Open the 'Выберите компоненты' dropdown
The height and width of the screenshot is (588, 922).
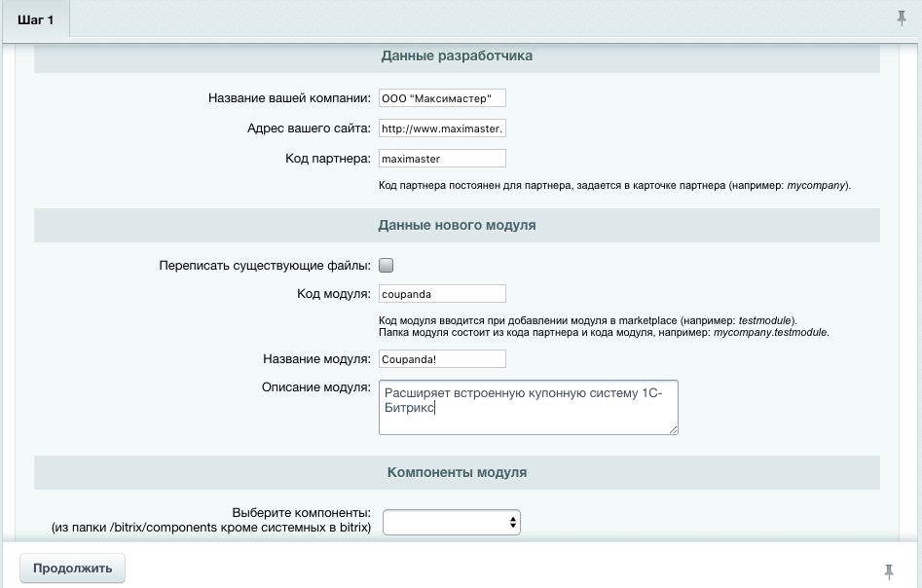pyautogui.click(x=452, y=523)
